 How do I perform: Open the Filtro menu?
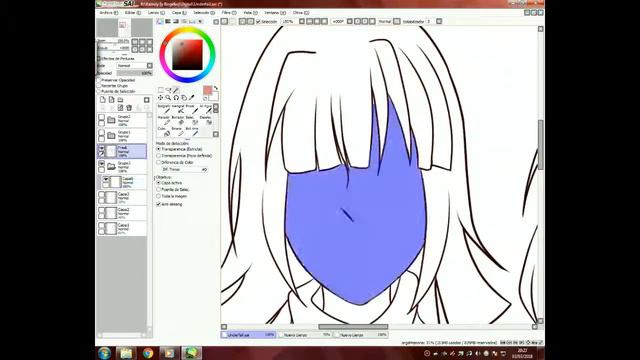pyautogui.click(x=229, y=13)
